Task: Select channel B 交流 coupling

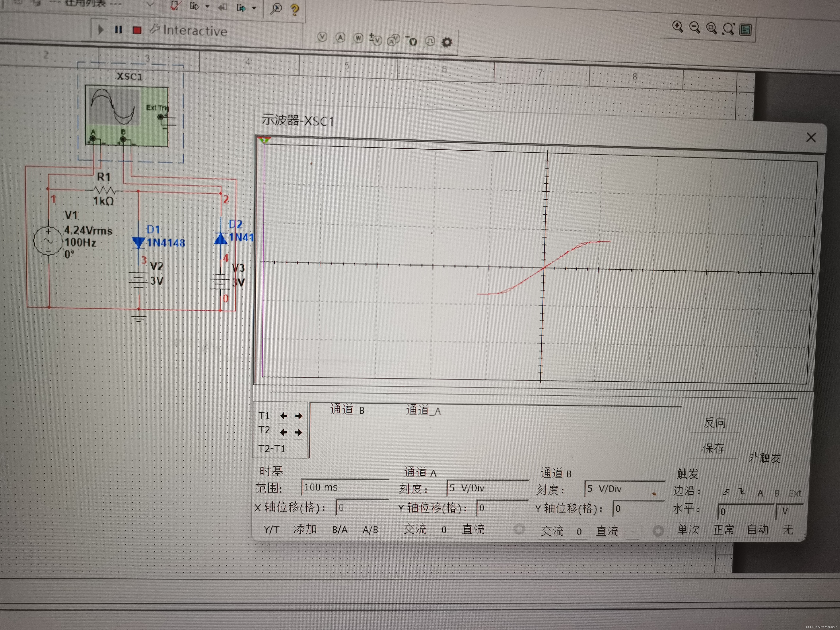Action: (552, 530)
